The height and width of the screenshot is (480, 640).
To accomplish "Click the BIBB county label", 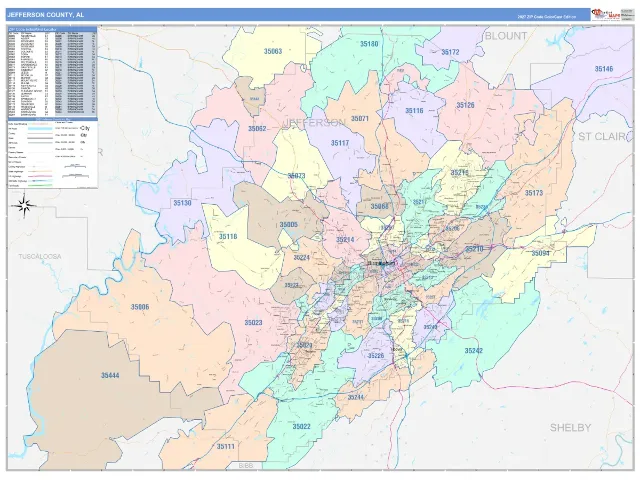I will click(x=246, y=465).
